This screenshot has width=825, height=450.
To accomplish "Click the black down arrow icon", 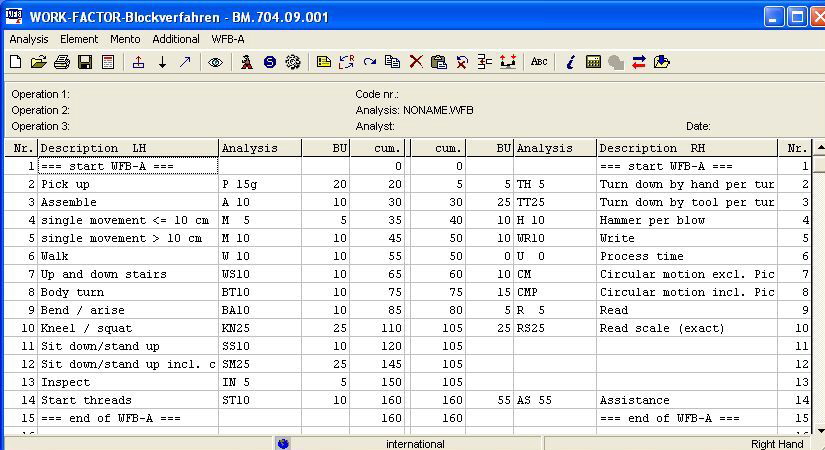I will (162, 62).
